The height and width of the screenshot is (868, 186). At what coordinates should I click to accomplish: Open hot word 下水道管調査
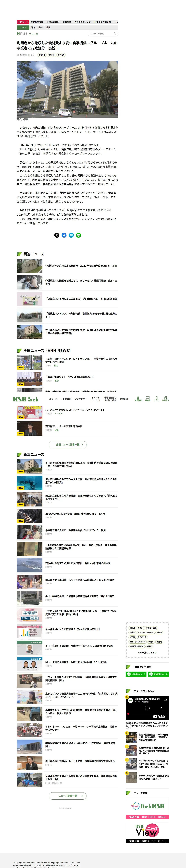53,22
